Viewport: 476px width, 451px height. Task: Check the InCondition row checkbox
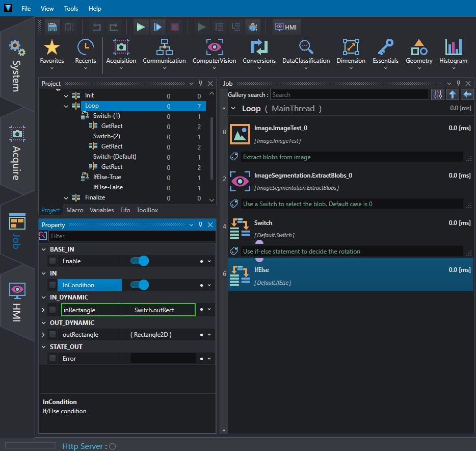coord(52,285)
